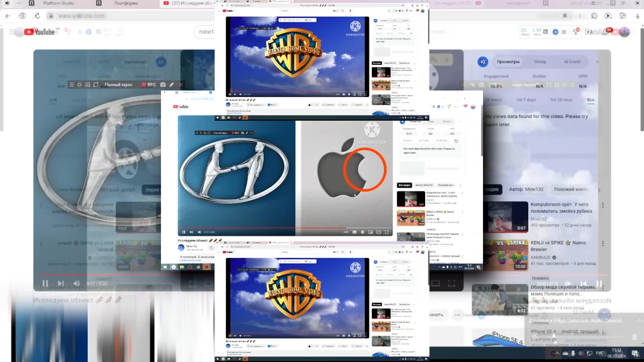The height and width of the screenshot is (362, 644).
Task: Seek on the middle window red progress bar
Action: tap(285, 228)
